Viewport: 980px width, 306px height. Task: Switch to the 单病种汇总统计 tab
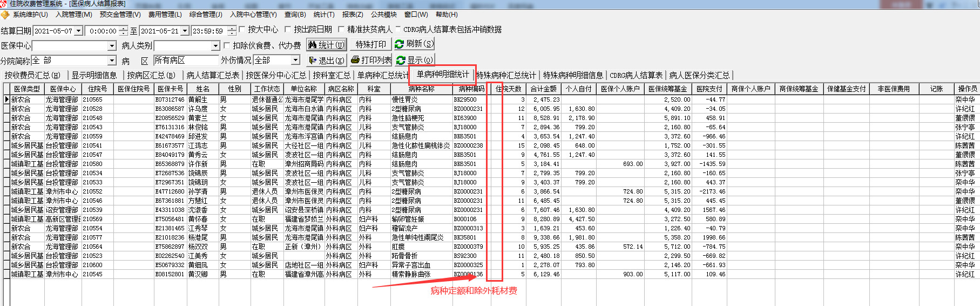(383, 75)
